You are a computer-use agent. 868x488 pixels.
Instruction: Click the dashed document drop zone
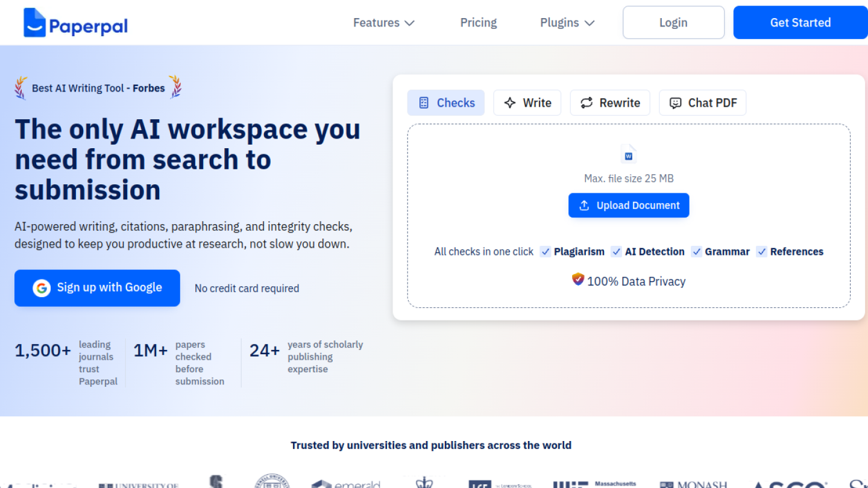(x=629, y=216)
